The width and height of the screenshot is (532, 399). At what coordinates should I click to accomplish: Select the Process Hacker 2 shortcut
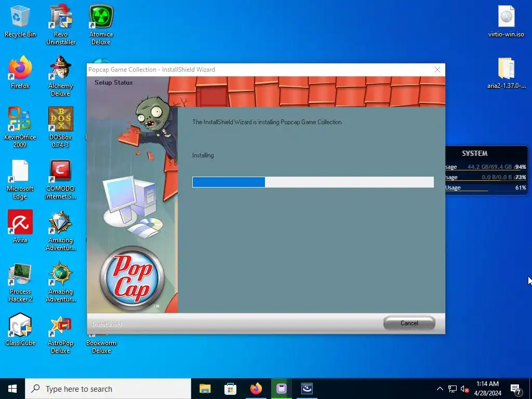(20, 282)
